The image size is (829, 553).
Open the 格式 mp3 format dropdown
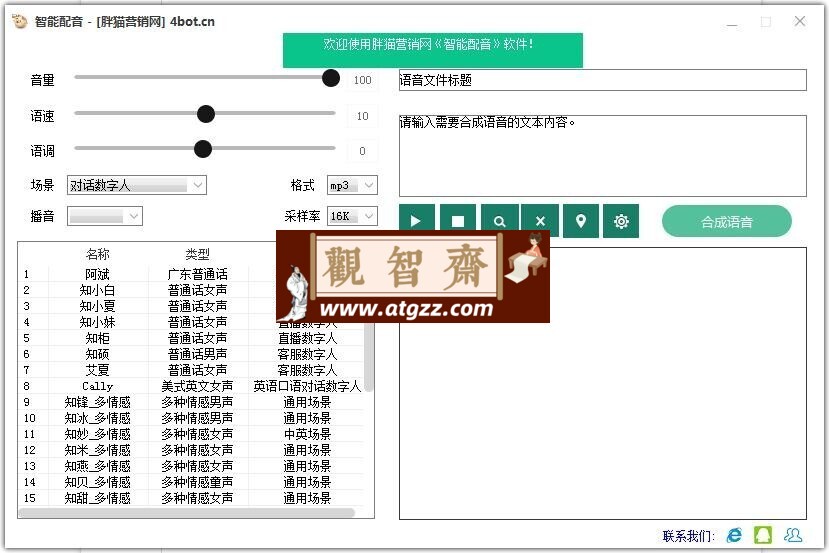[352, 185]
